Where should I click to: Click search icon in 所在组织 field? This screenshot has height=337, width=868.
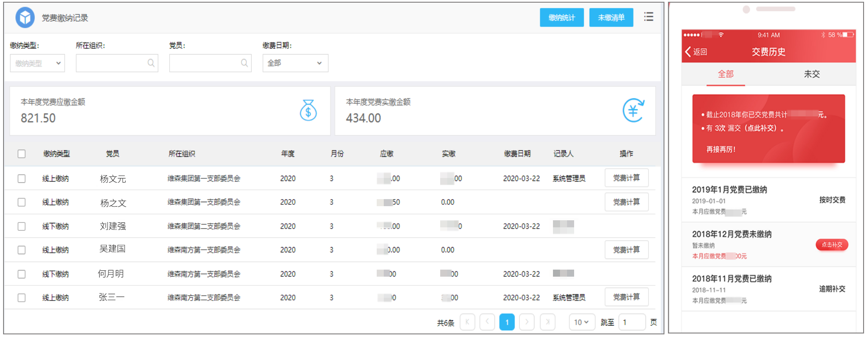click(151, 63)
